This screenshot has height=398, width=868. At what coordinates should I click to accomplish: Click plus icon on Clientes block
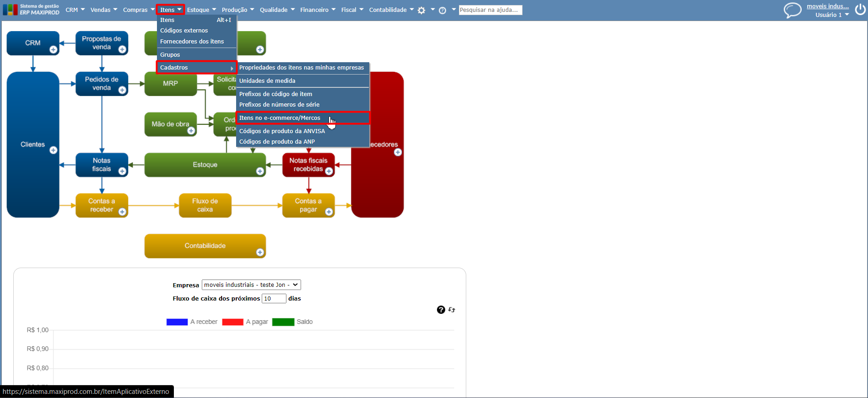(54, 150)
